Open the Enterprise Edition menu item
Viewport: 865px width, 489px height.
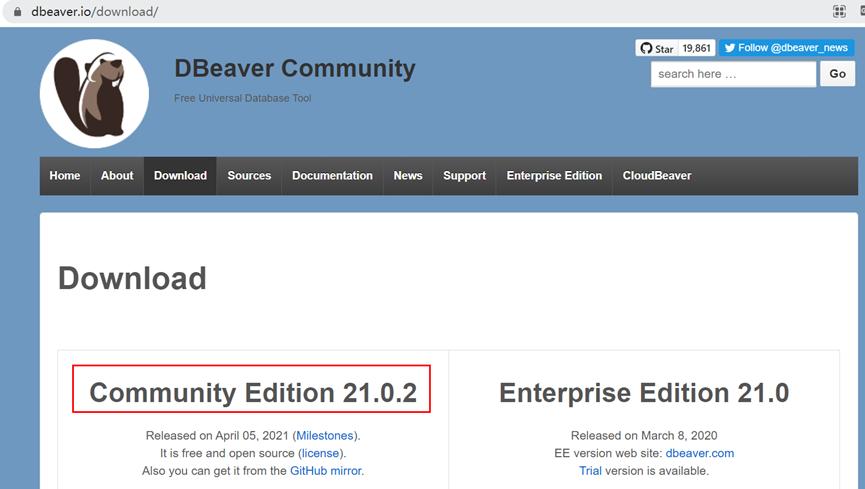point(554,176)
